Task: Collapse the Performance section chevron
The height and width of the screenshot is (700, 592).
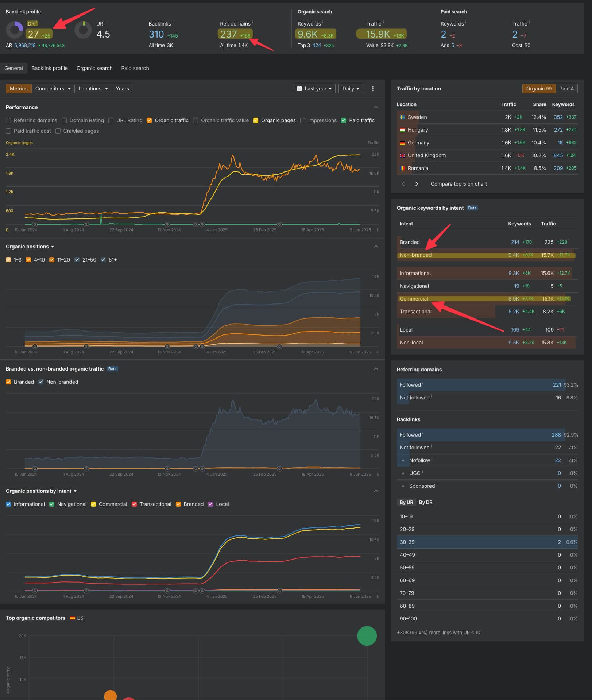Action: click(376, 107)
